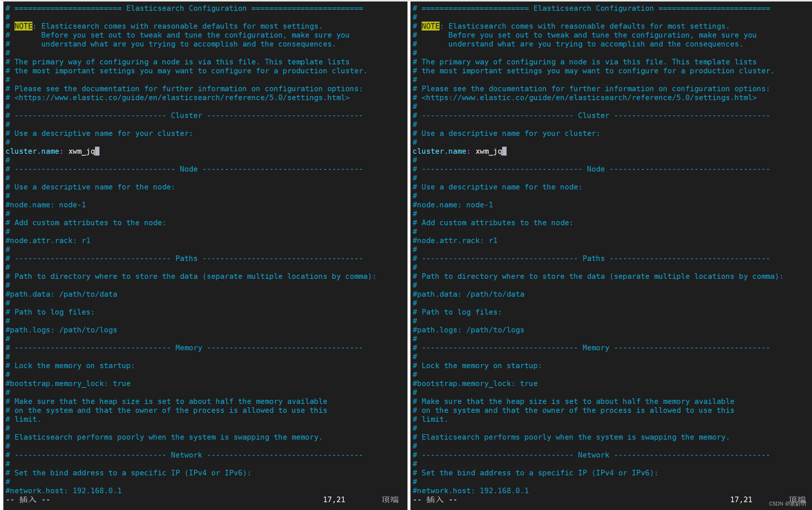
Task: Click #path.data: /path/to/data in right terminal
Action: point(469,294)
